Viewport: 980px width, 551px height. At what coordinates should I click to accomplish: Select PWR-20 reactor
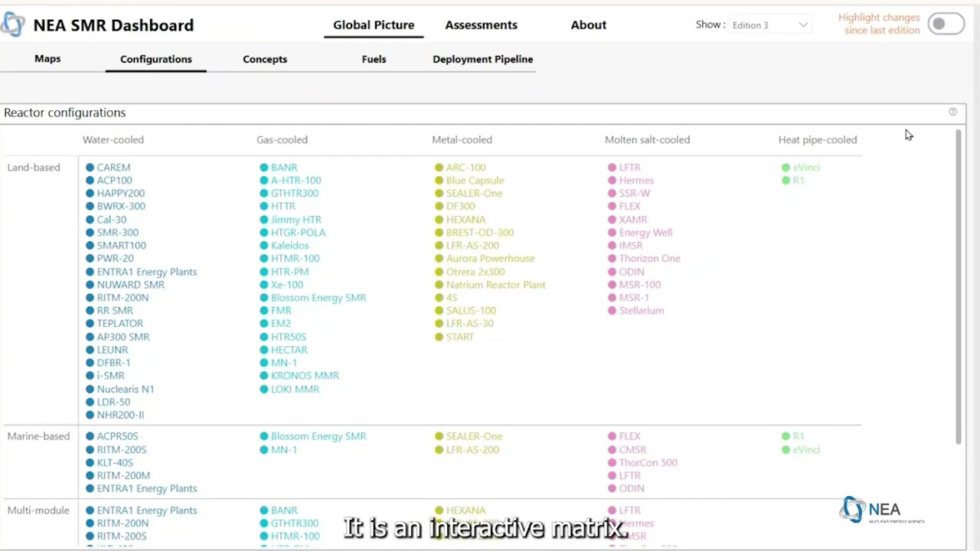(x=115, y=258)
